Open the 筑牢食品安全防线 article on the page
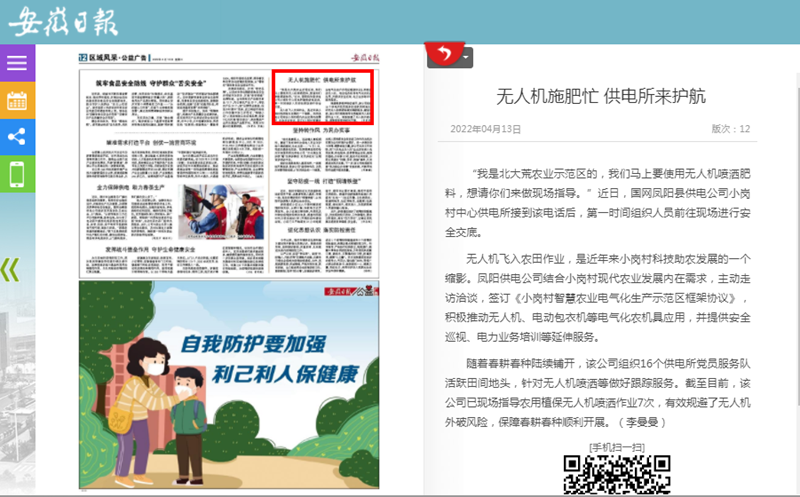800x497 pixels. 151,83
